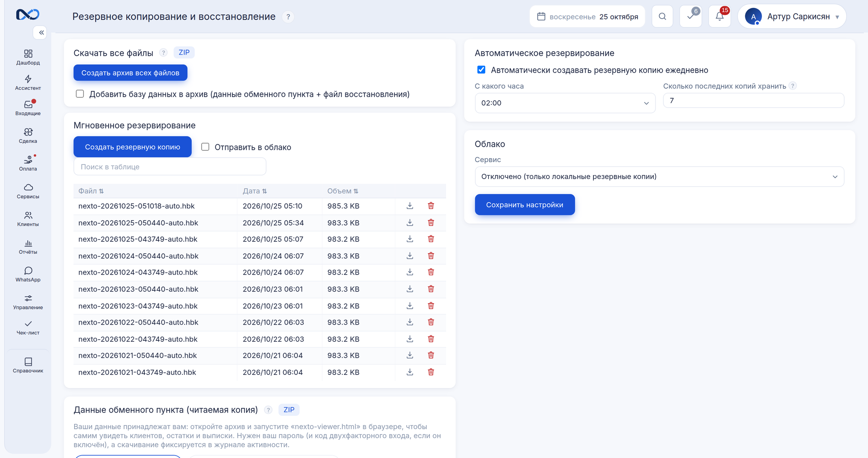Viewport: 868px width, 458px height.
Task: Click Создать резервную копию button
Action: pyautogui.click(x=133, y=147)
